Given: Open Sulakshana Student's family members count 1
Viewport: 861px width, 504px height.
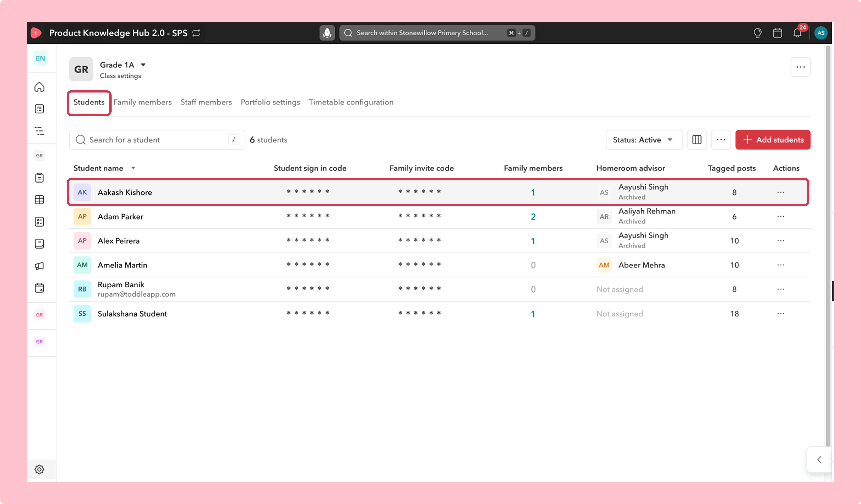Looking at the screenshot, I should pos(533,314).
